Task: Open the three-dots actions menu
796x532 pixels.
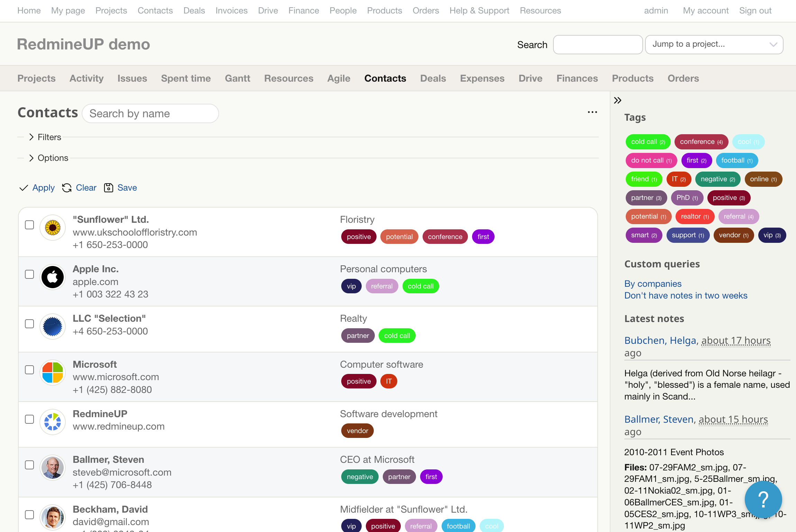Action: 593,112
